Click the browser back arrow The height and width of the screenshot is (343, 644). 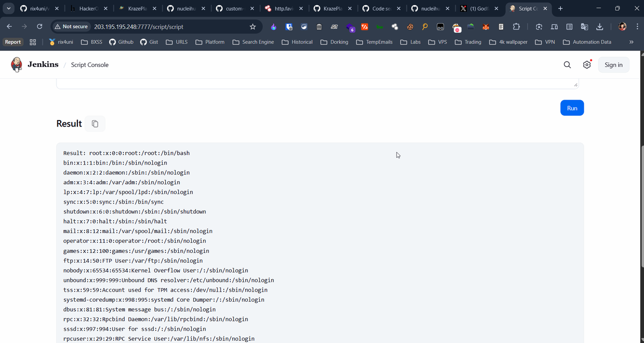click(x=9, y=26)
